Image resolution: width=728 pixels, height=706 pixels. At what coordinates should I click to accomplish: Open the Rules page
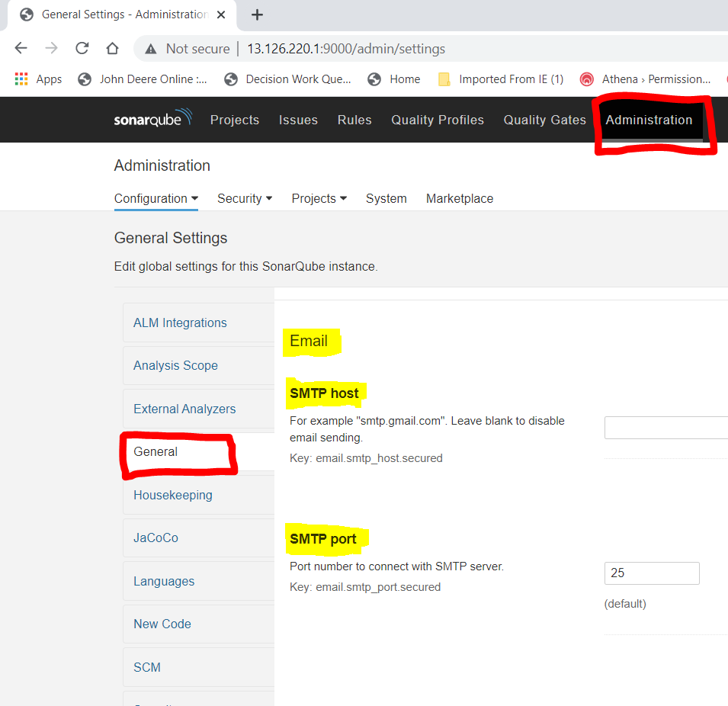click(354, 120)
